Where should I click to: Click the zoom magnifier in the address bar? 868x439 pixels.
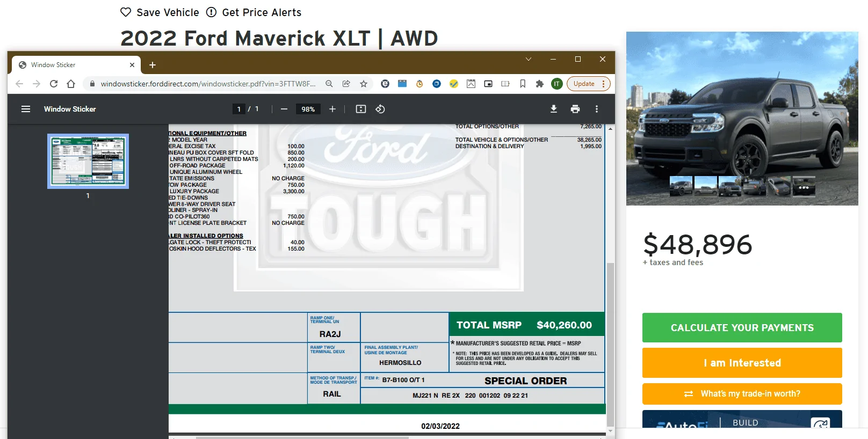[x=329, y=84]
